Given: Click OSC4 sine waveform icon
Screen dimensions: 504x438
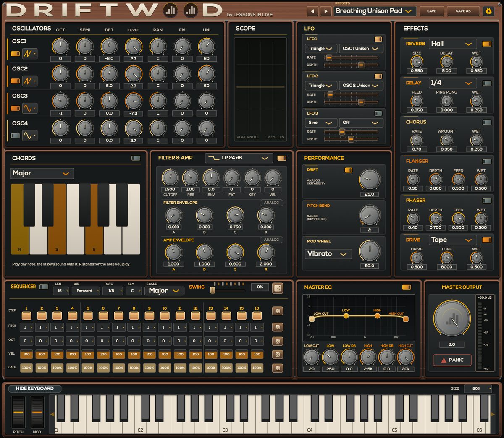Looking at the screenshot, I should point(29,136).
